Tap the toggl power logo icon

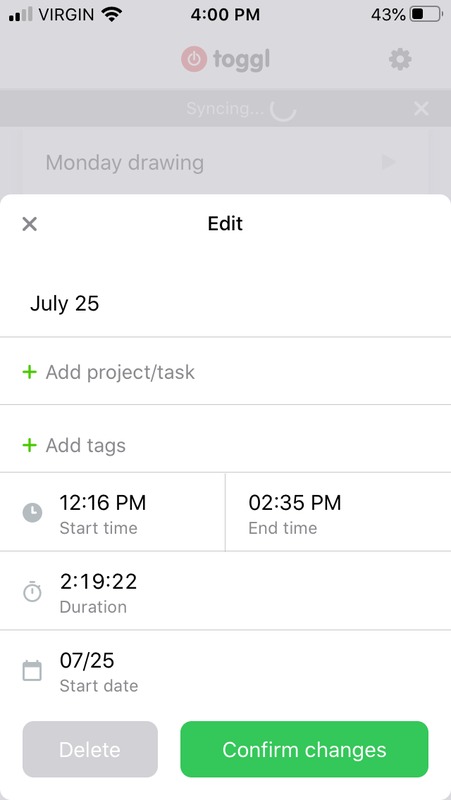pos(194,60)
